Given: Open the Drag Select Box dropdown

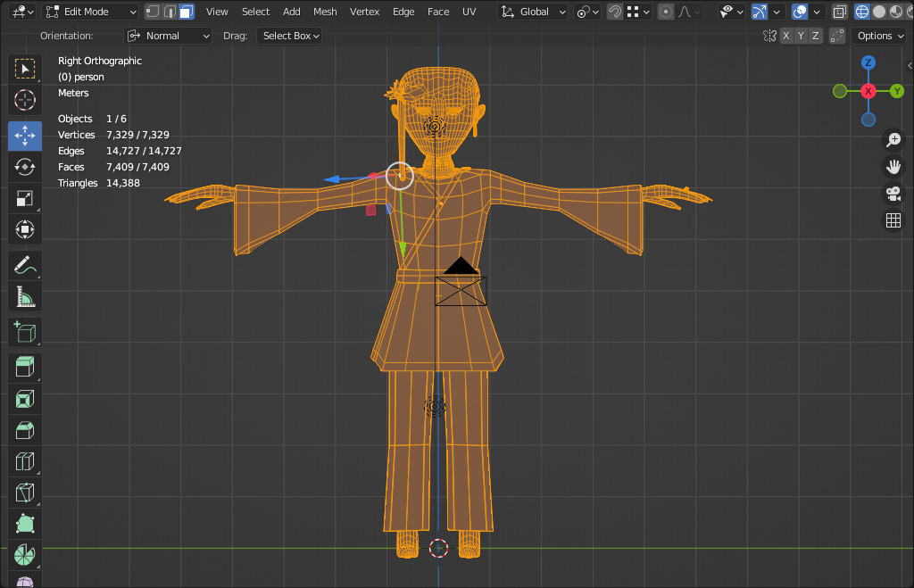Looking at the screenshot, I should pyautogui.click(x=290, y=36).
